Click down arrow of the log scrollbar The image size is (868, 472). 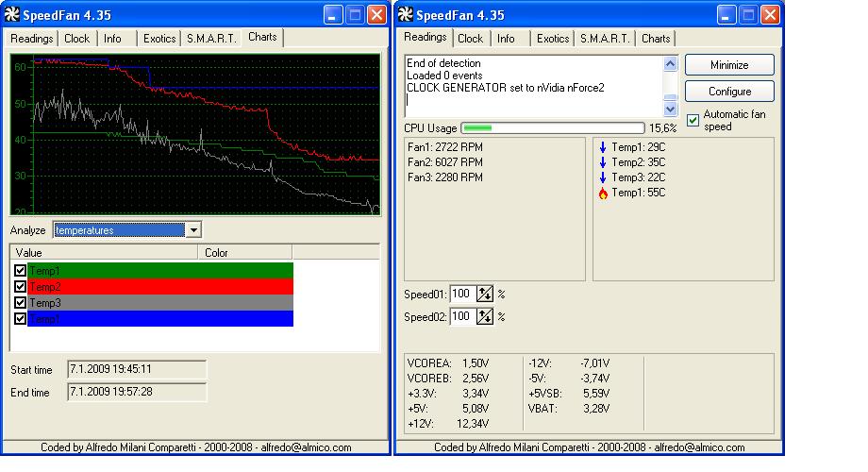671,109
